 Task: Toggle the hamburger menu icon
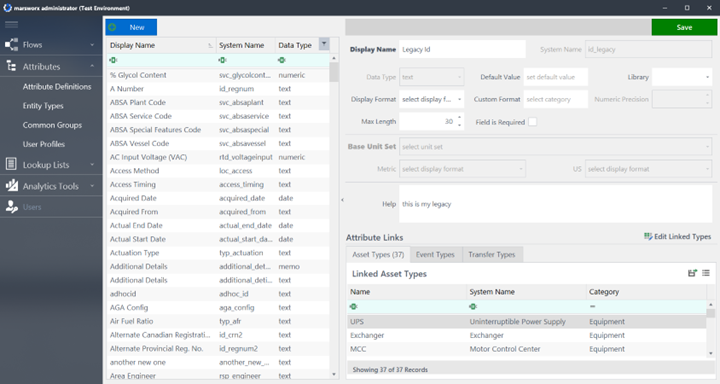click(x=11, y=25)
